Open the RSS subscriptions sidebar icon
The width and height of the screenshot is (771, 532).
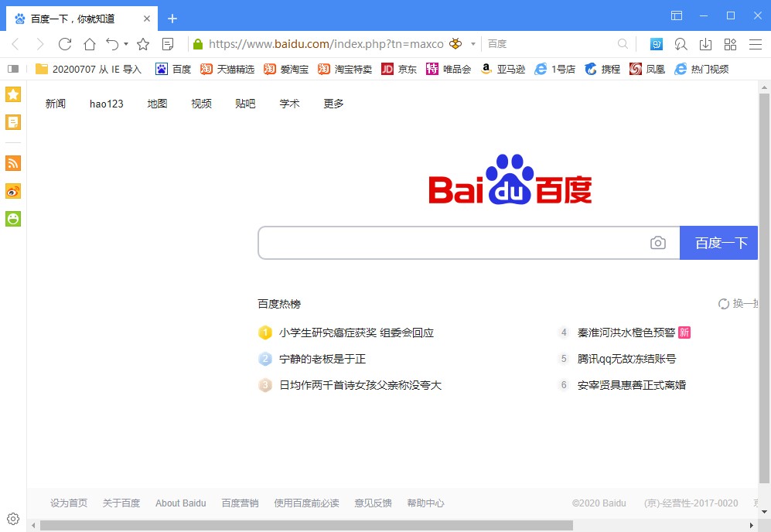tap(12, 163)
